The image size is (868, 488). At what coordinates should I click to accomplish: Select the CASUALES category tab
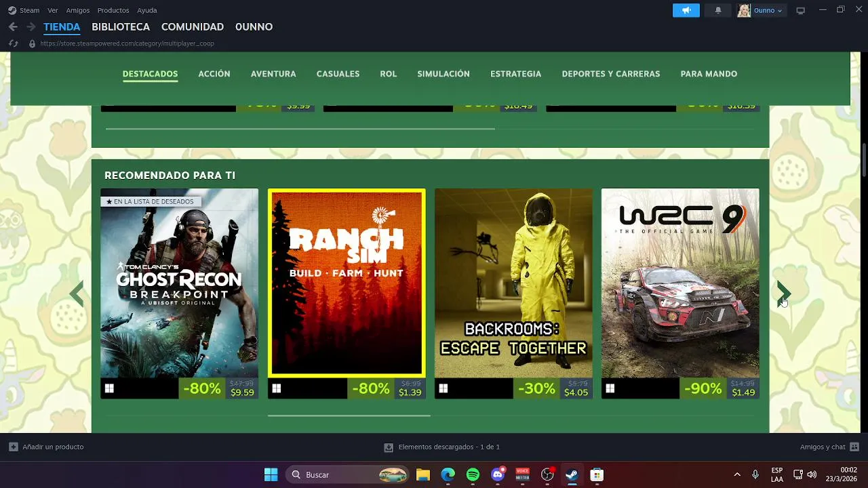(x=338, y=74)
